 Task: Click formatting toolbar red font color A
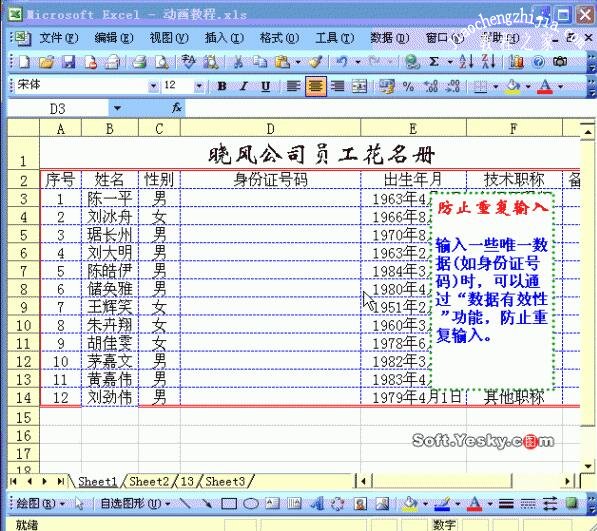[545, 86]
